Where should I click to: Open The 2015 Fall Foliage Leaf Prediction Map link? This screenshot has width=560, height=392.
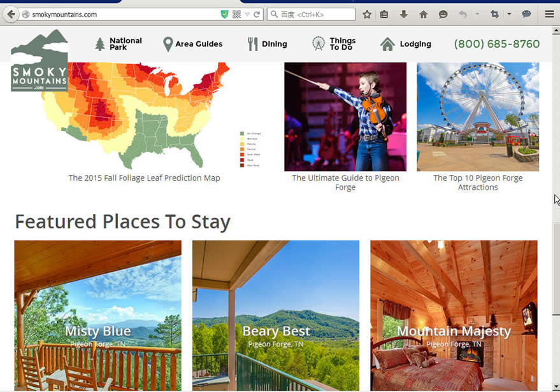tap(144, 178)
